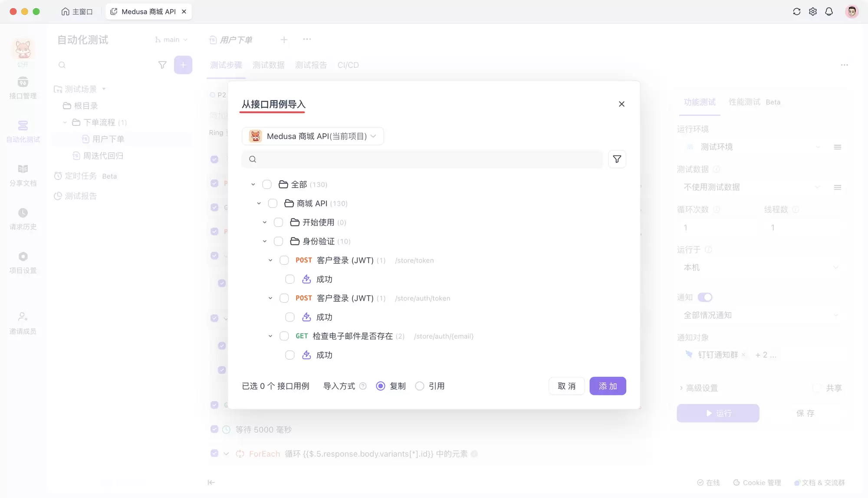The width and height of the screenshot is (868, 498).
Task: Collapse the 身份验证 folder
Action: pyautogui.click(x=264, y=241)
